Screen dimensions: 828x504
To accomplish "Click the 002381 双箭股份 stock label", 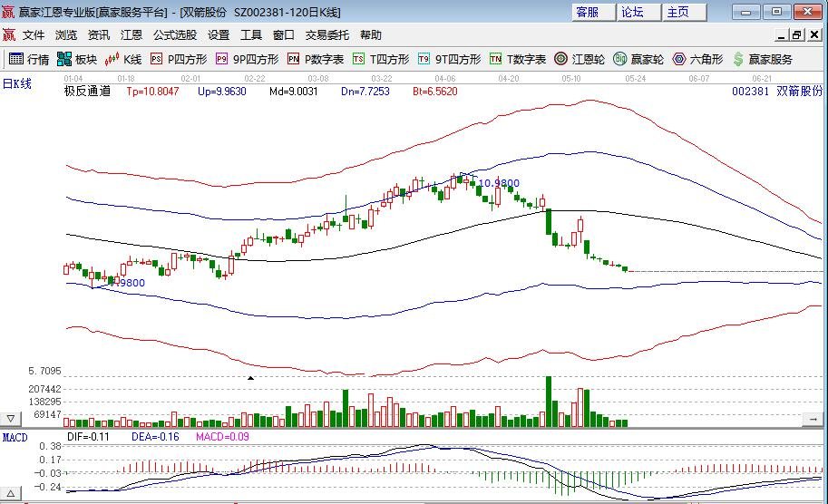I will 777,91.
